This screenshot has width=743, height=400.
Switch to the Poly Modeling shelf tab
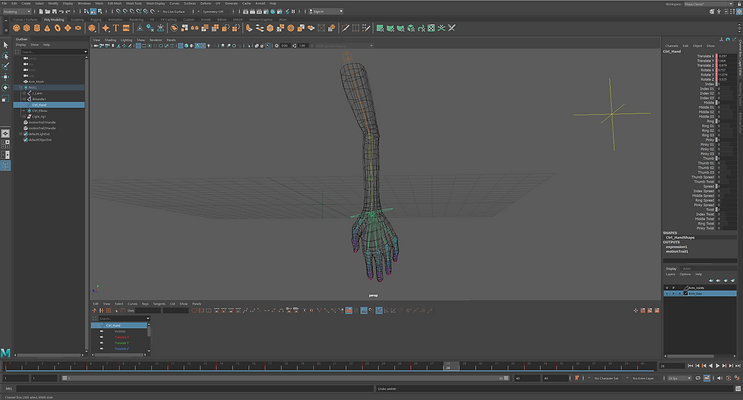(x=54, y=20)
